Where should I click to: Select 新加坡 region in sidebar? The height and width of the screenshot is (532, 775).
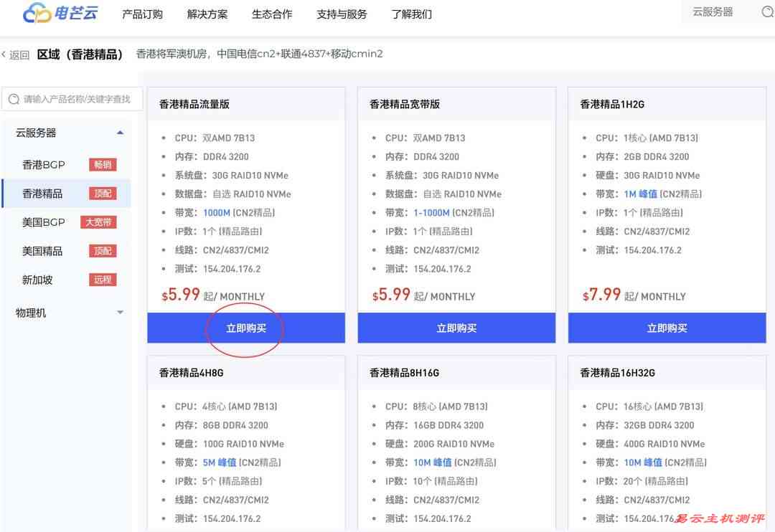pyautogui.click(x=37, y=280)
